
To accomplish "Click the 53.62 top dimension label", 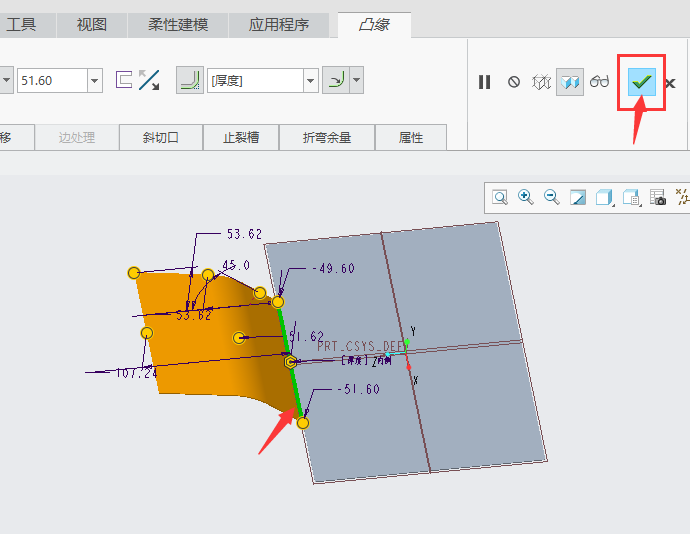I will coord(244,234).
